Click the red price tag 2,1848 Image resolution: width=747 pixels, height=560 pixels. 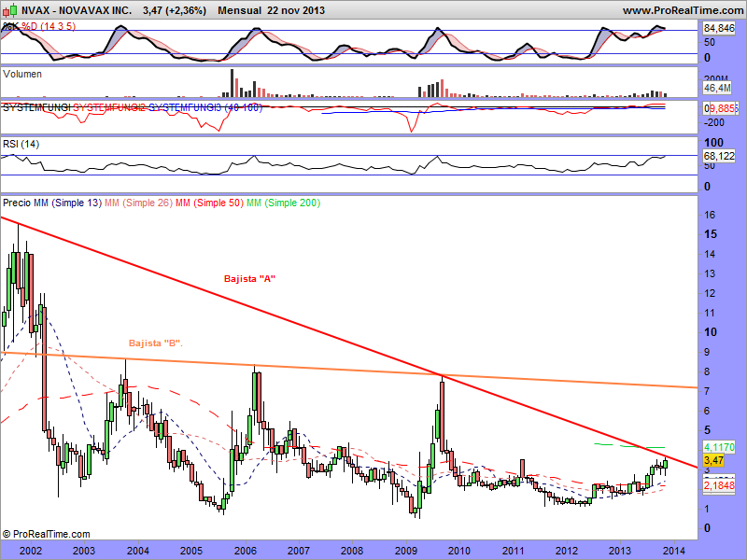coord(719,485)
